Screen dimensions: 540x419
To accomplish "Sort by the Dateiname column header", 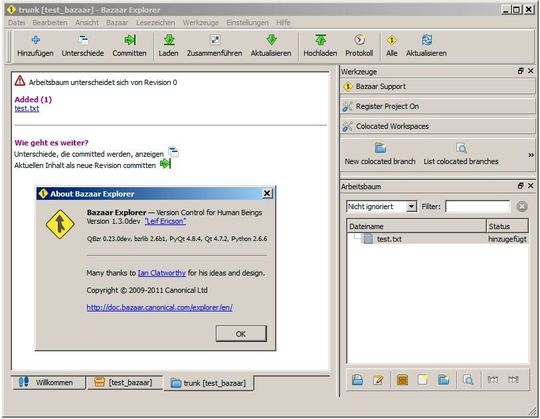I will [416, 226].
